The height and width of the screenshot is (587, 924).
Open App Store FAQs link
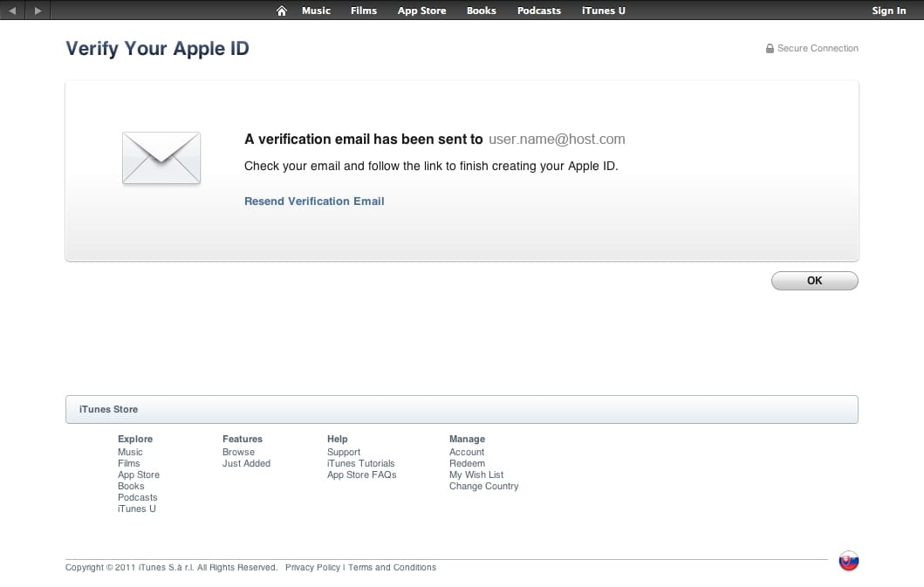click(362, 474)
